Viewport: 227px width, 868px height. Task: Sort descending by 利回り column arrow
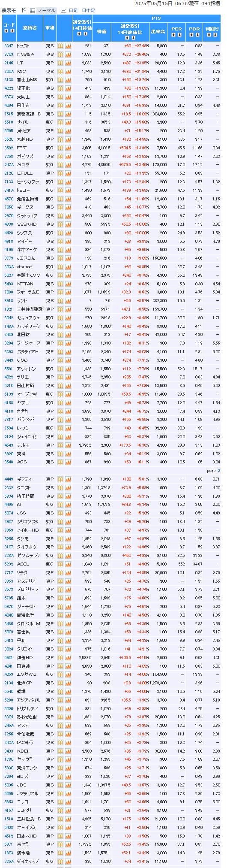click(x=215, y=35)
